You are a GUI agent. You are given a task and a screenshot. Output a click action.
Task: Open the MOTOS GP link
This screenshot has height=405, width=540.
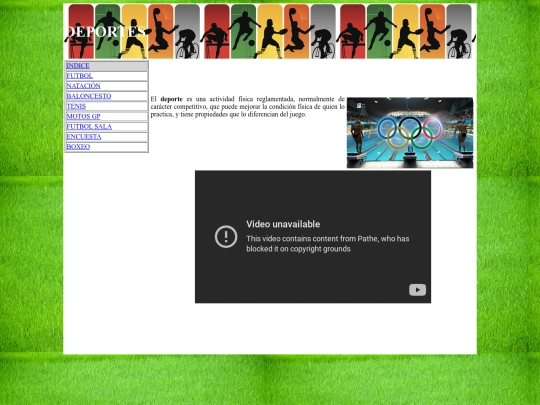83,116
